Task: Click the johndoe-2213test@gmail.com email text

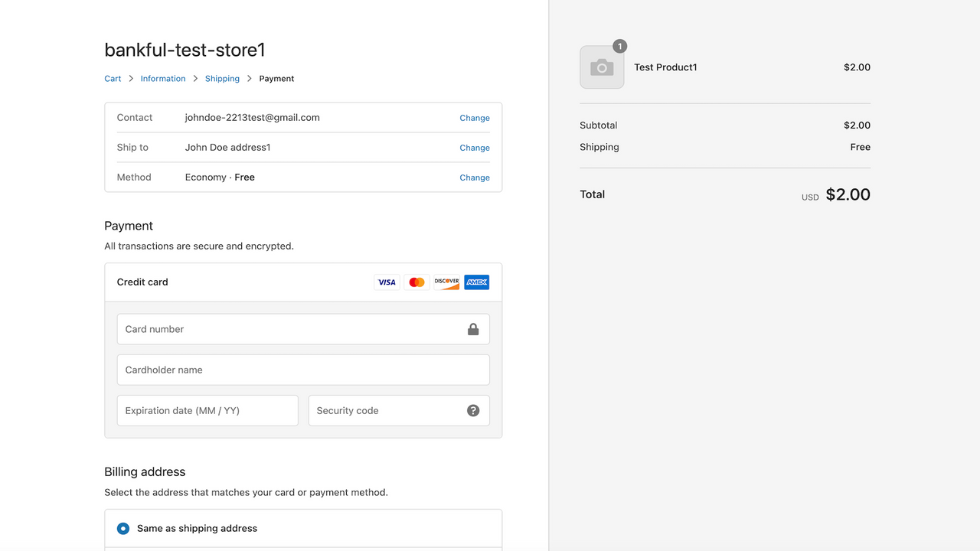Action: click(253, 118)
